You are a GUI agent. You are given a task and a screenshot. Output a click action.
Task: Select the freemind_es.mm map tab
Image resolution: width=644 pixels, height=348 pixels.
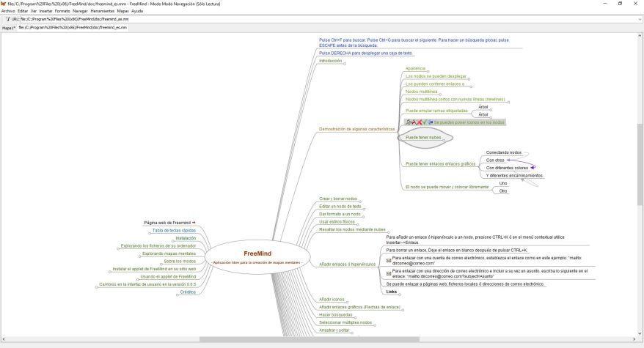point(73,28)
